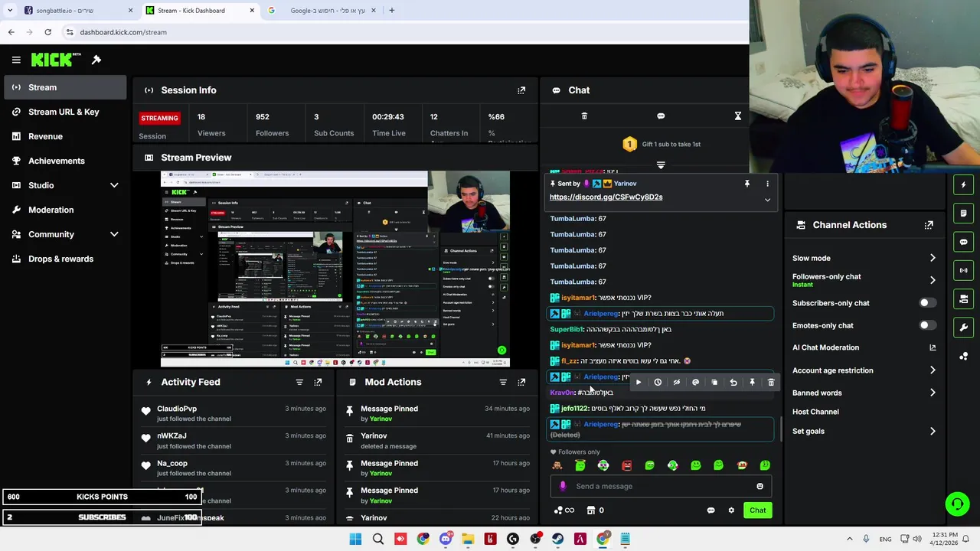Open Windows Start menu
Image resolution: width=980 pixels, height=551 pixels.
(x=355, y=540)
